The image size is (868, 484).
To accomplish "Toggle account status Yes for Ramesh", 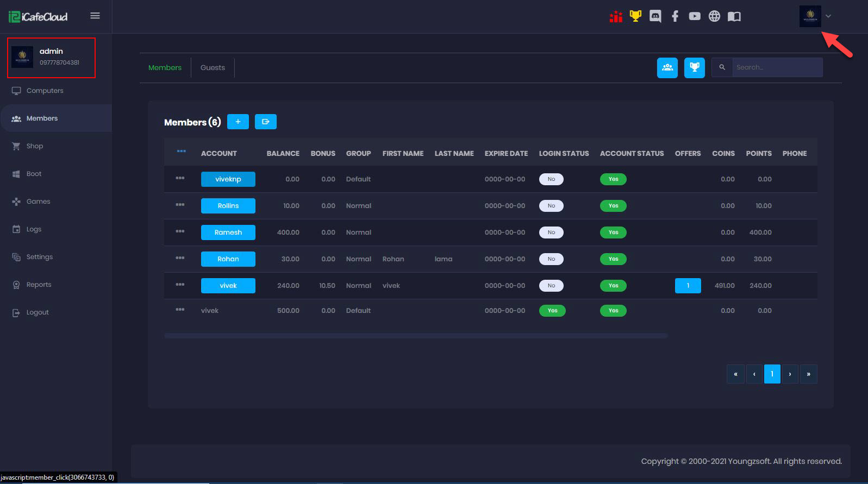I will click(613, 232).
